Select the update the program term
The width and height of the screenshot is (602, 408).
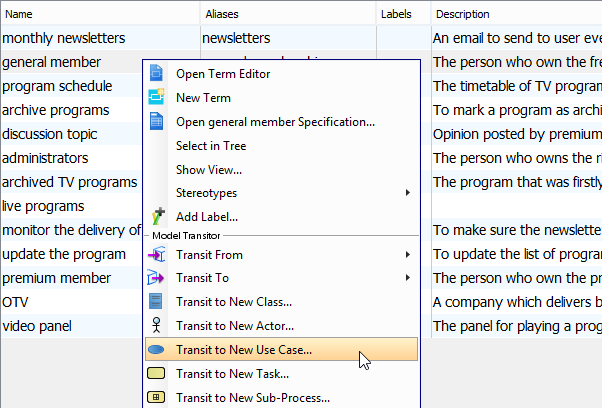(64, 254)
